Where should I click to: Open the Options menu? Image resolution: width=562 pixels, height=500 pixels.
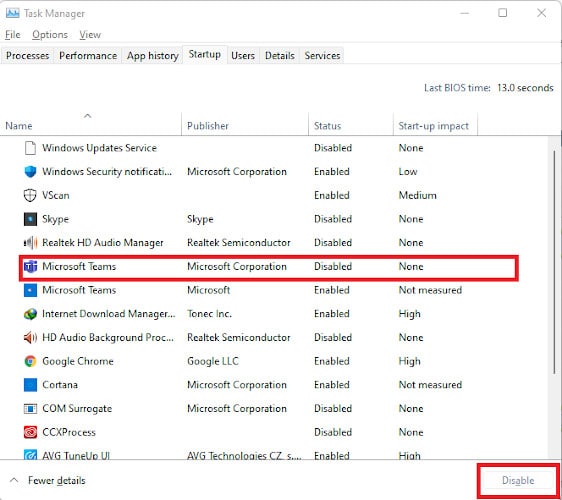point(50,35)
